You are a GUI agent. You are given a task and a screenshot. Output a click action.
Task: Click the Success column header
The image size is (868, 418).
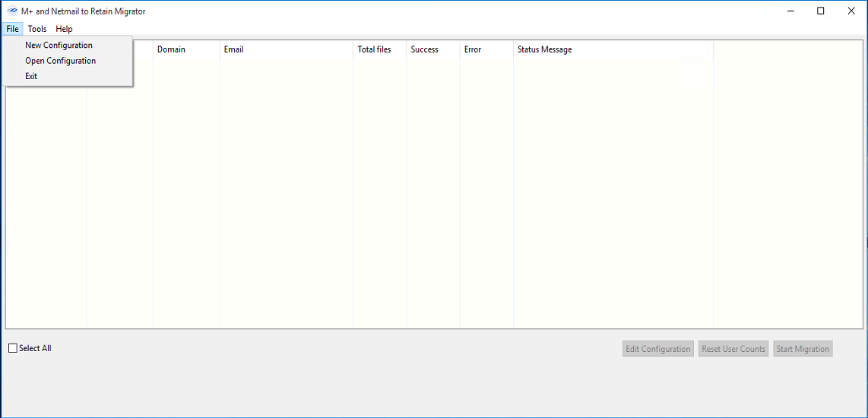pyautogui.click(x=433, y=49)
